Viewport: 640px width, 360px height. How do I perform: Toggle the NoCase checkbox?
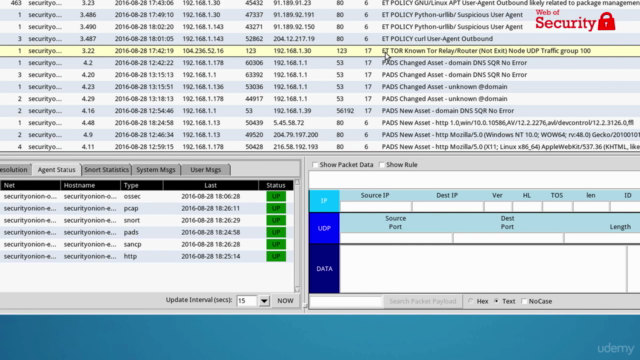click(524, 301)
